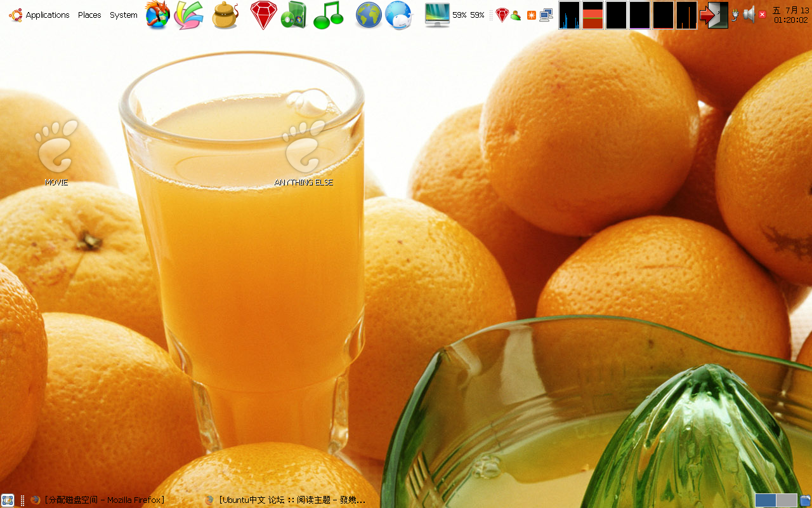812x508 pixels.
Task: Switch to the second workspace
Action: point(787,500)
